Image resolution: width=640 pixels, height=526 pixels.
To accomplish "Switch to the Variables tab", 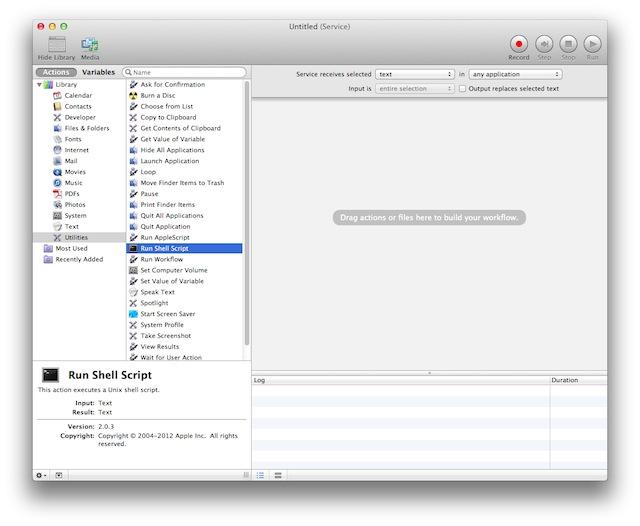I will (x=98, y=72).
